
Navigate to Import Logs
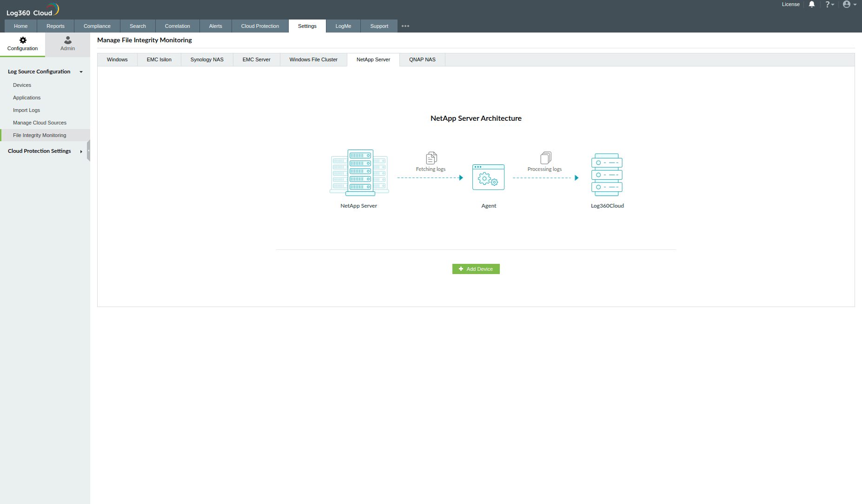tap(27, 110)
